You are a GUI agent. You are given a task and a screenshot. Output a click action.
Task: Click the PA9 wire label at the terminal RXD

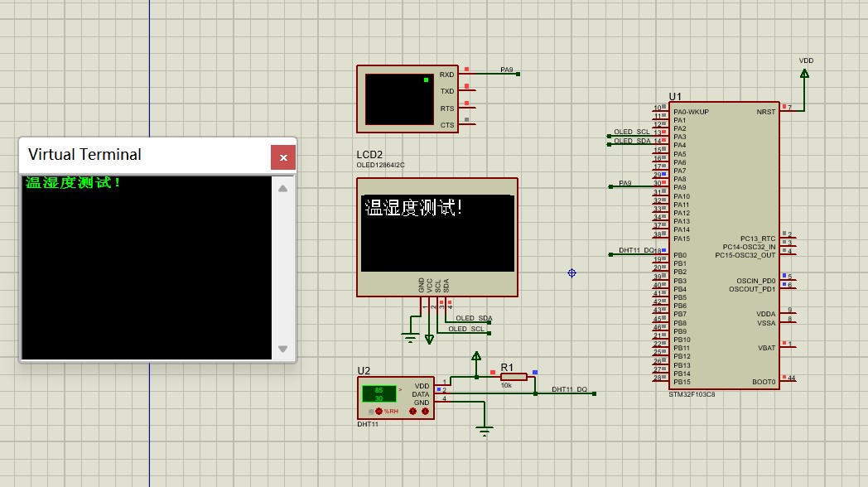(x=507, y=70)
